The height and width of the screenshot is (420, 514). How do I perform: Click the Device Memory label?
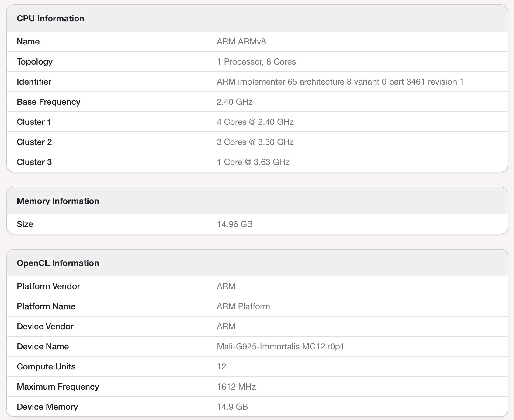click(47, 407)
